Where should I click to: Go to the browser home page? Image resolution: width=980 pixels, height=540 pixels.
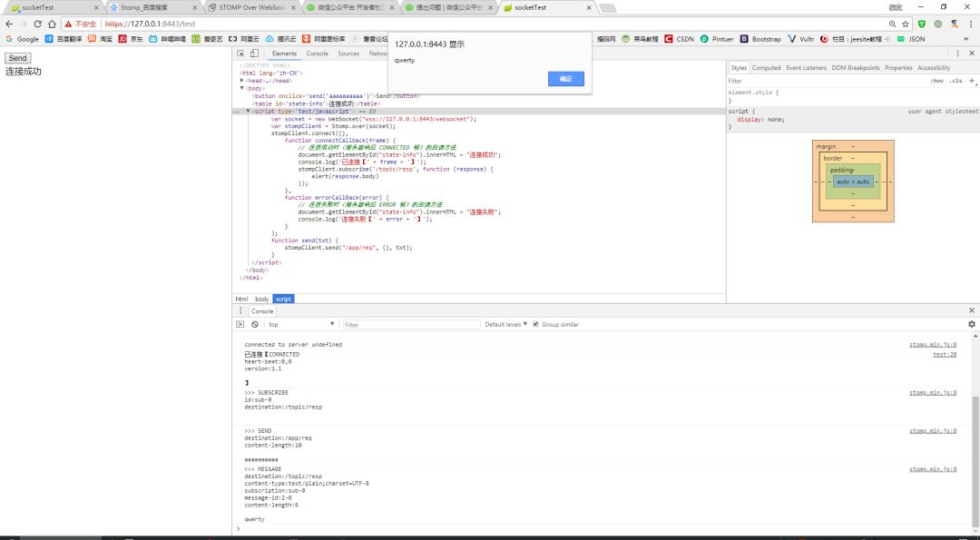click(x=52, y=24)
